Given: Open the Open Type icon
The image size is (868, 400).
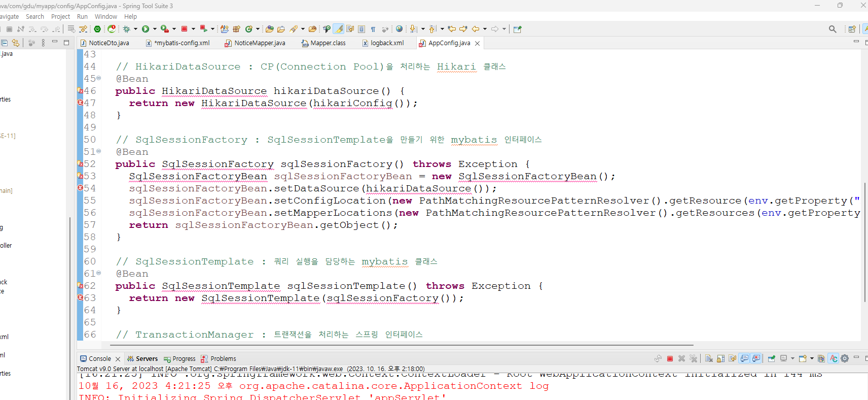Looking at the screenshot, I should (270, 29).
